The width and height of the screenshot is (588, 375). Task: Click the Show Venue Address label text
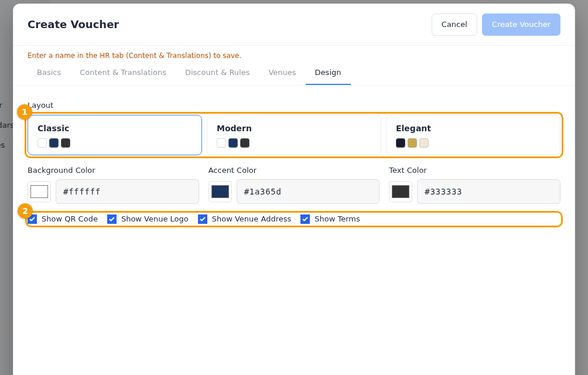(251, 219)
